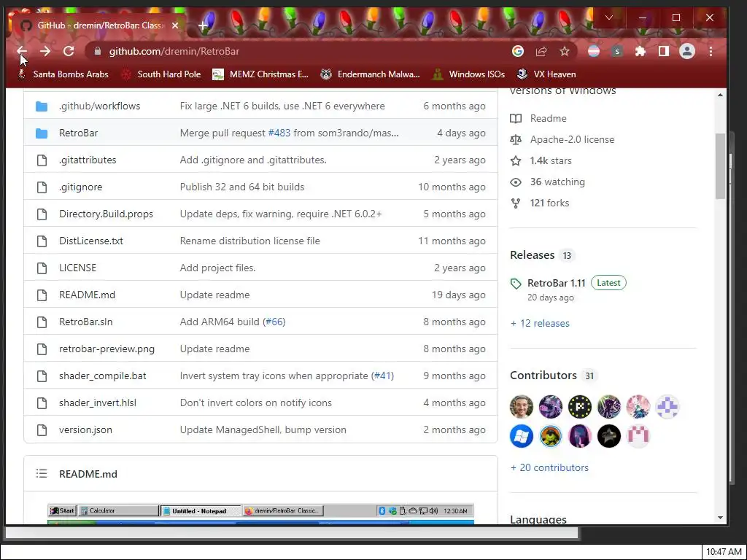The width and height of the screenshot is (747, 560).
Task: Open version.json file
Action: click(86, 430)
